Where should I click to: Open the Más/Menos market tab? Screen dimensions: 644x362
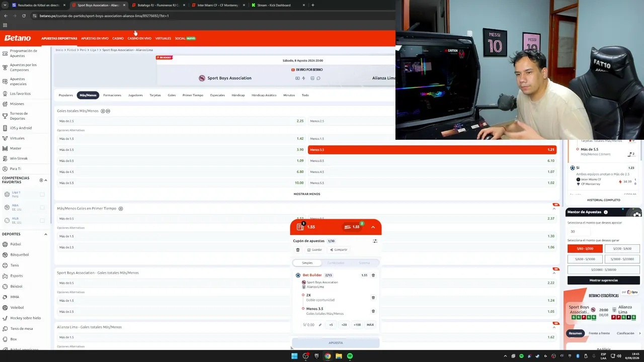(x=88, y=95)
